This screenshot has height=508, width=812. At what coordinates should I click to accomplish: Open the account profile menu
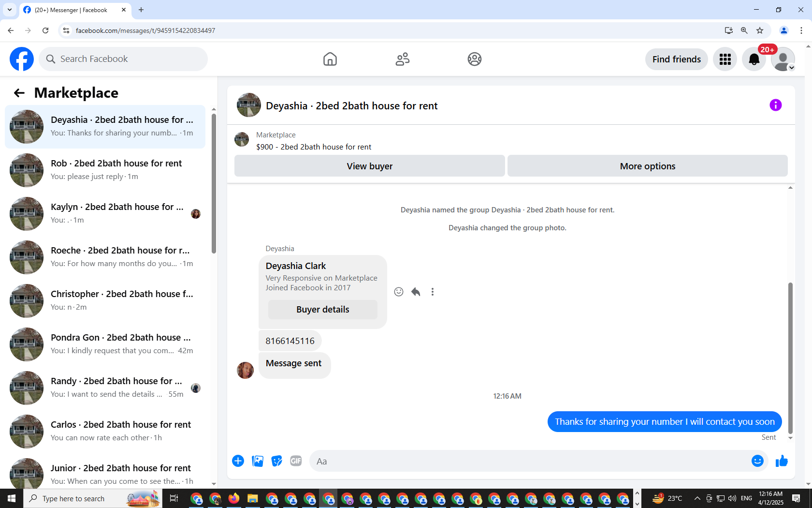tap(783, 59)
